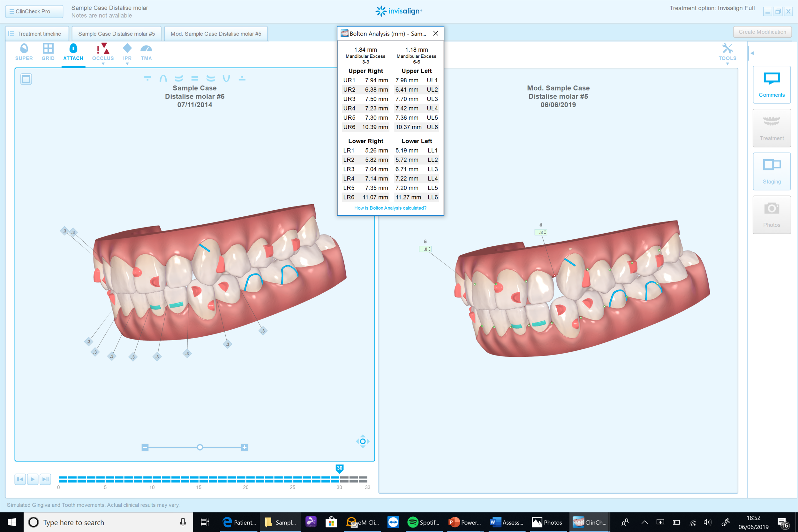This screenshot has height=532, width=798.
Task: Click the 'How is Bolton Analysis calculated?' link
Action: click(390, 208)
